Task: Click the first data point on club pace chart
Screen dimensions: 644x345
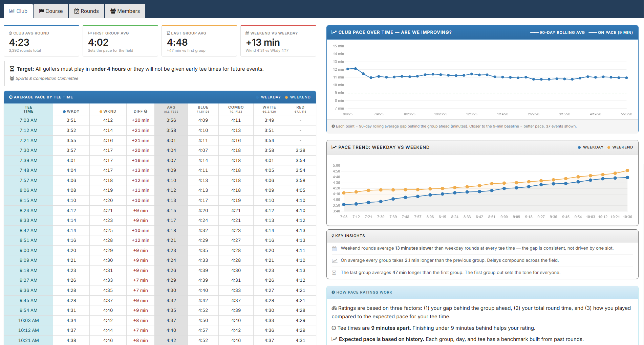Action: pos(348,69)
